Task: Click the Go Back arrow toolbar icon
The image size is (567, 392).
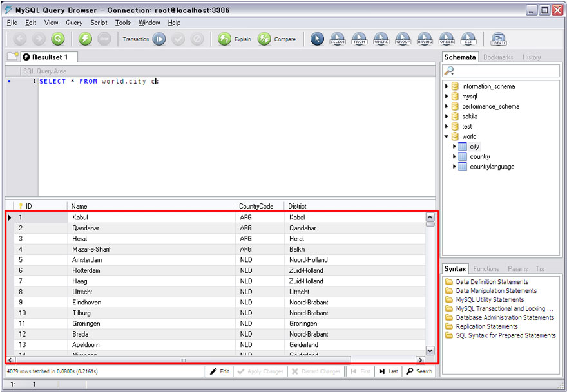Action: [x=20, y=39]
